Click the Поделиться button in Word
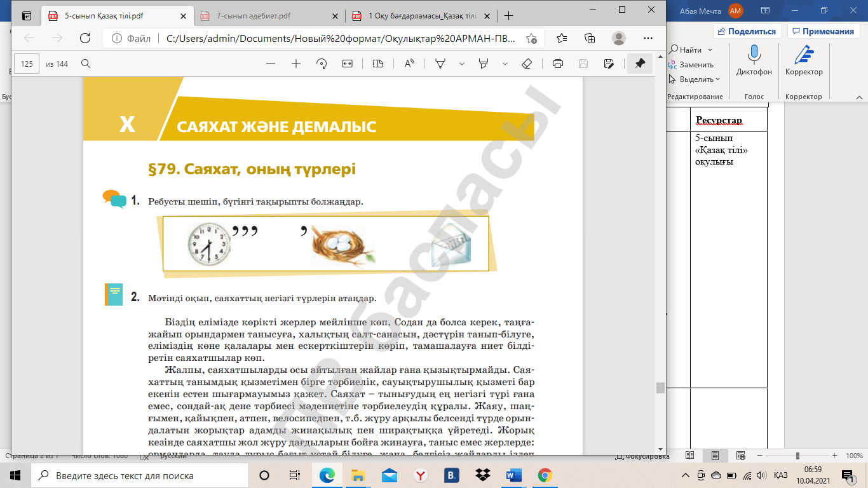868x488 pixels. 747,31
